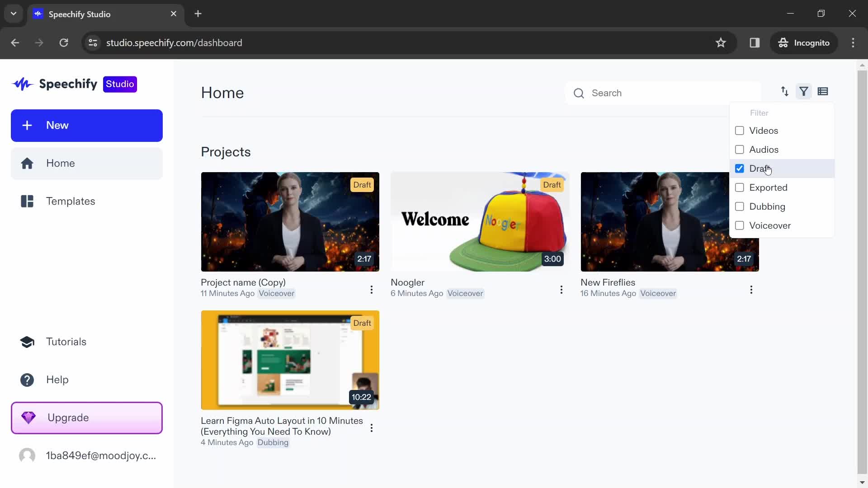Enable the Draft filter checkbox
This screenshot has height=488, width=868.
(739, 169)
